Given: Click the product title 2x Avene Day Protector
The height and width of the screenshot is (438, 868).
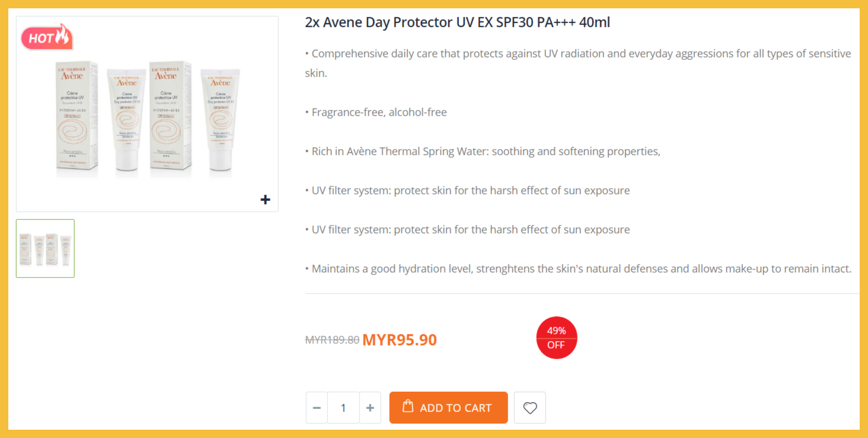Looking at the screenshot, I should (457, 23).
